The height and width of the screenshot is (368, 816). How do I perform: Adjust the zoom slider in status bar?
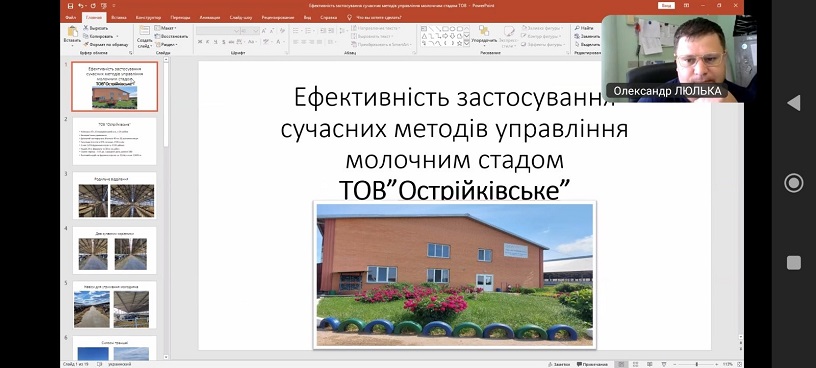[x=696, y=364]
